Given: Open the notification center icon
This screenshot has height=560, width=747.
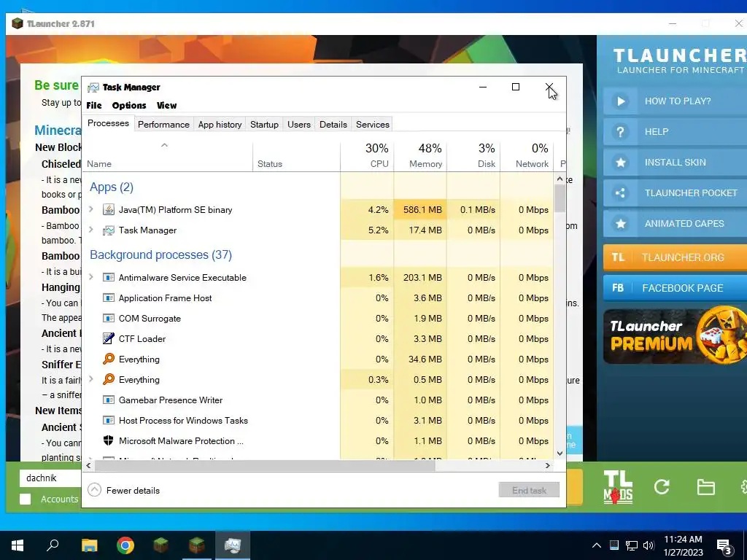Looking at the screenshot, I should [x=724, y=546].
